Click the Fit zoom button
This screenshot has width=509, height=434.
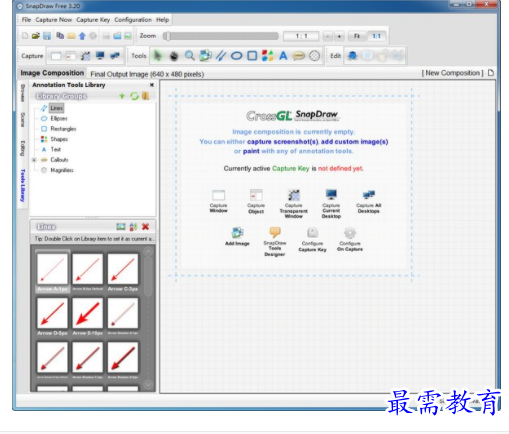357,36
